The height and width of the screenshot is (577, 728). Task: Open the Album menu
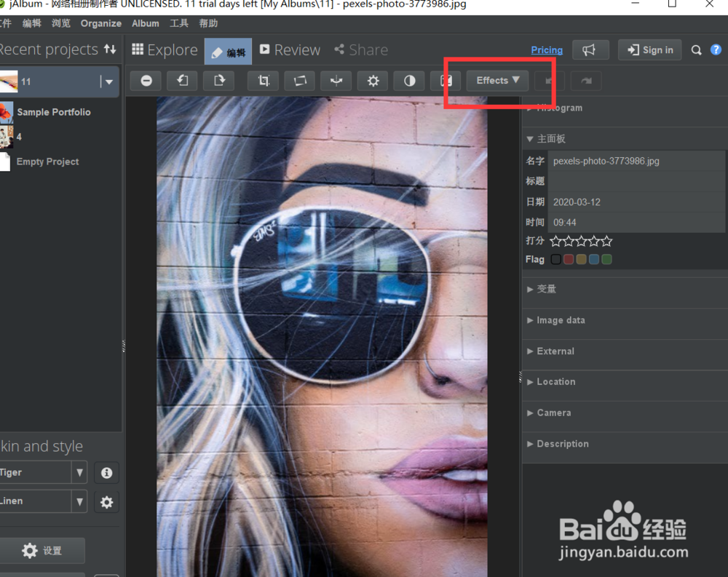click(146, 23)
